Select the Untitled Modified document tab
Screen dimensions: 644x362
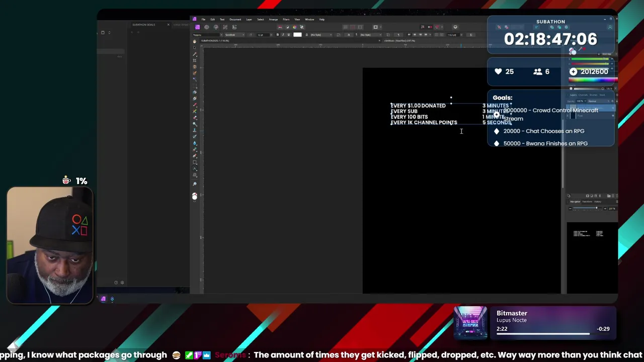[400, 41]
